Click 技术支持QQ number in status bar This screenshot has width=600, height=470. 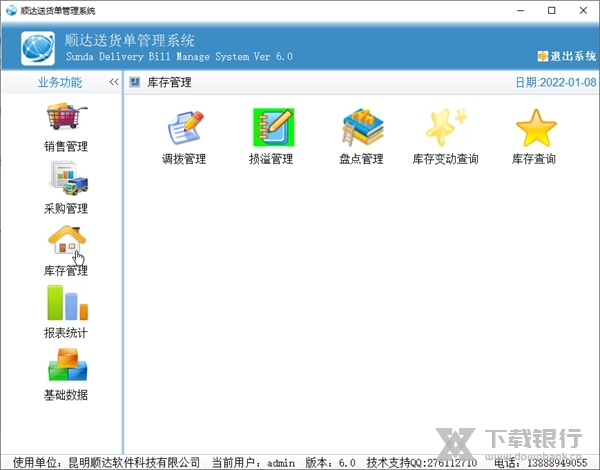[422, 463]
